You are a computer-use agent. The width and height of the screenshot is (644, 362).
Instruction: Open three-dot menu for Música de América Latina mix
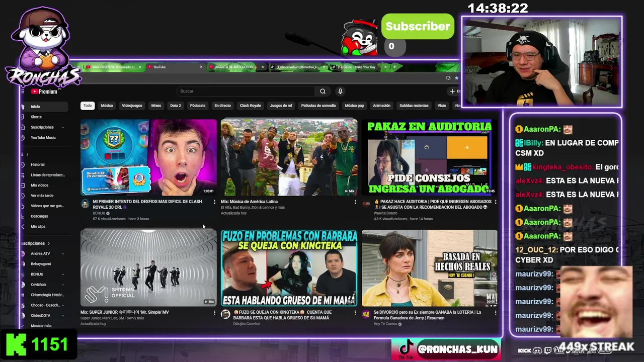[355, 202]
